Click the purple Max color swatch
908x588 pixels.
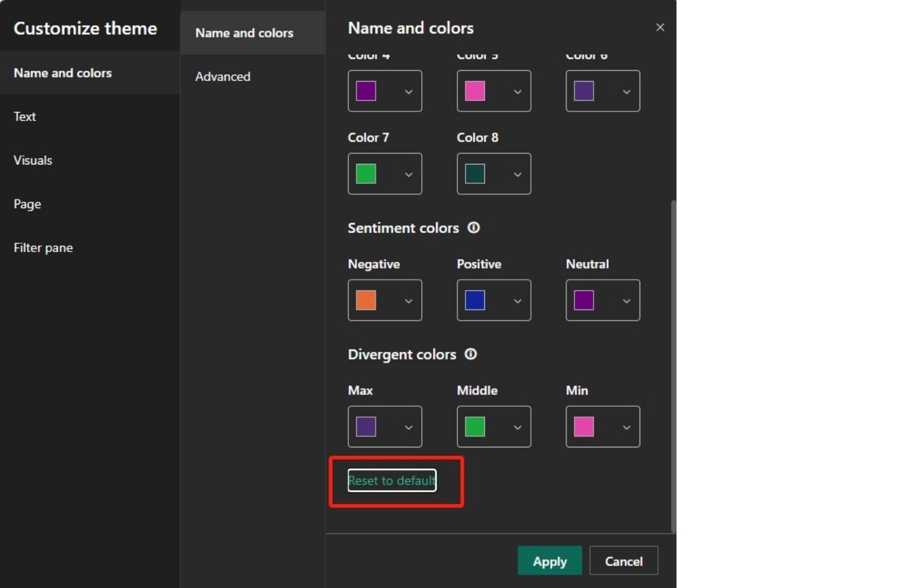tap(366, 427)
